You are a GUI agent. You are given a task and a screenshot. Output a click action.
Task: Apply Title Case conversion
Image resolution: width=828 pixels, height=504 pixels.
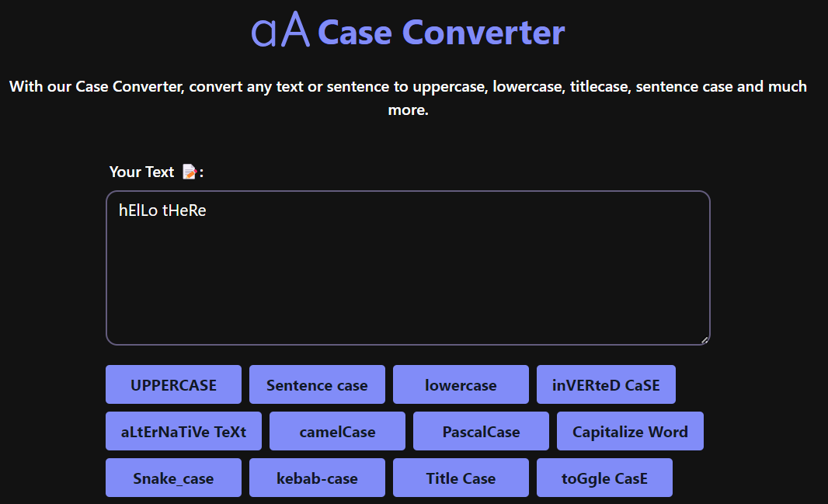[x=460, y=477]
